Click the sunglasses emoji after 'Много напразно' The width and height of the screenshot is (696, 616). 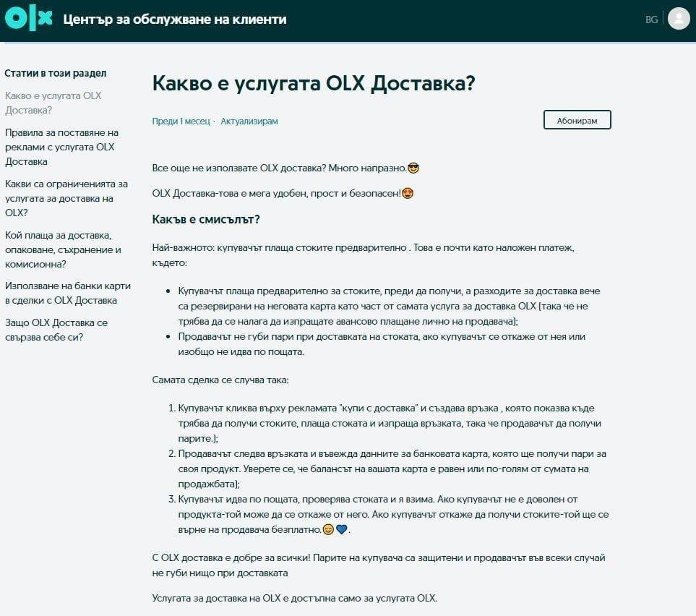click(413, 168)
